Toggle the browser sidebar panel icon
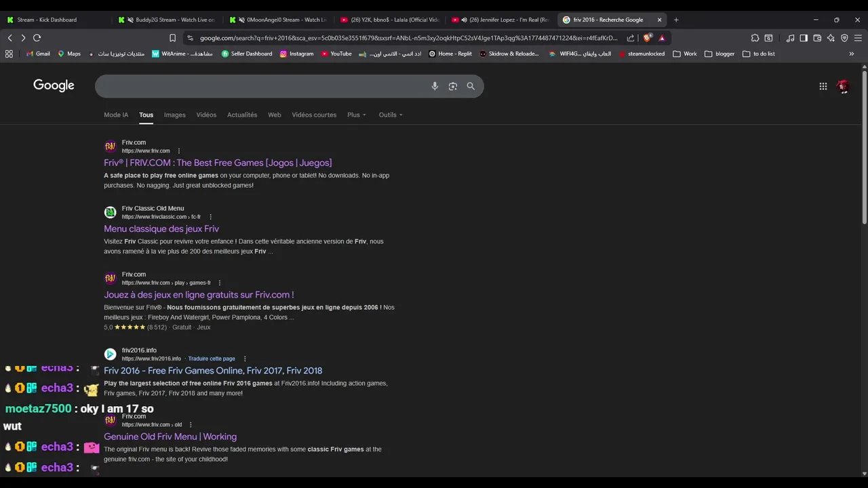Image resolution: width=868 pixels, height=488 pixels. click(x=804, y=38)
